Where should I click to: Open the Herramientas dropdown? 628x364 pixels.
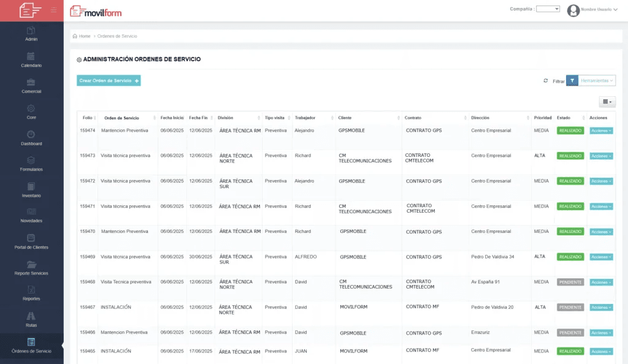pos(597,80)
